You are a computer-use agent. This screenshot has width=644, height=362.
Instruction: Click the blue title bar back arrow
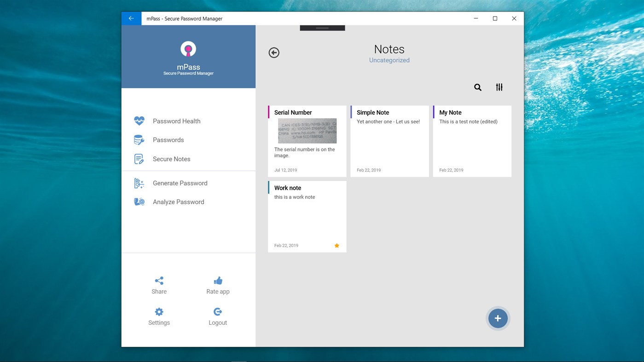(x=131, y=18)
